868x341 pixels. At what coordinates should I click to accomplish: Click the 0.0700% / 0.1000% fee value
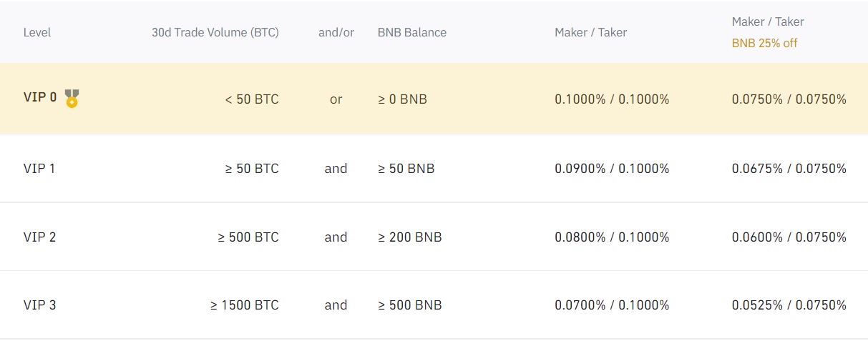[x=612, y=305]
